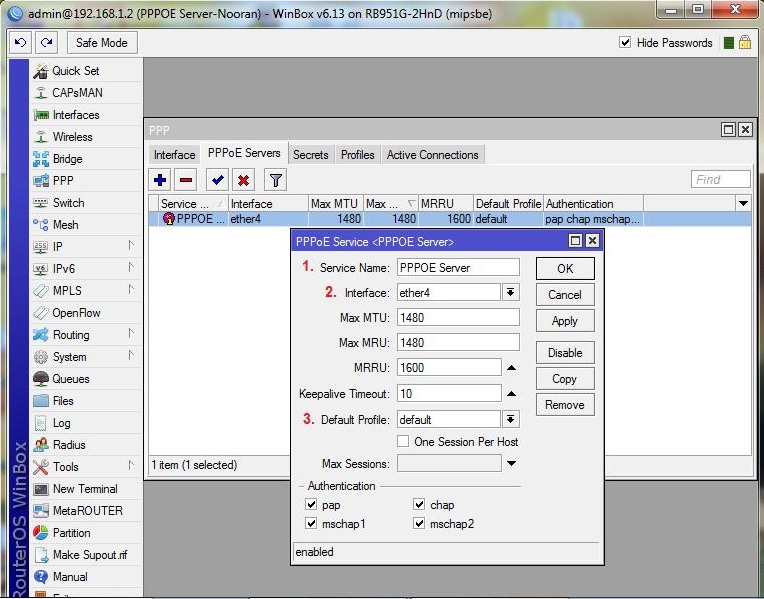
Task: Expand the IP submenu
Action: (131, 245)
